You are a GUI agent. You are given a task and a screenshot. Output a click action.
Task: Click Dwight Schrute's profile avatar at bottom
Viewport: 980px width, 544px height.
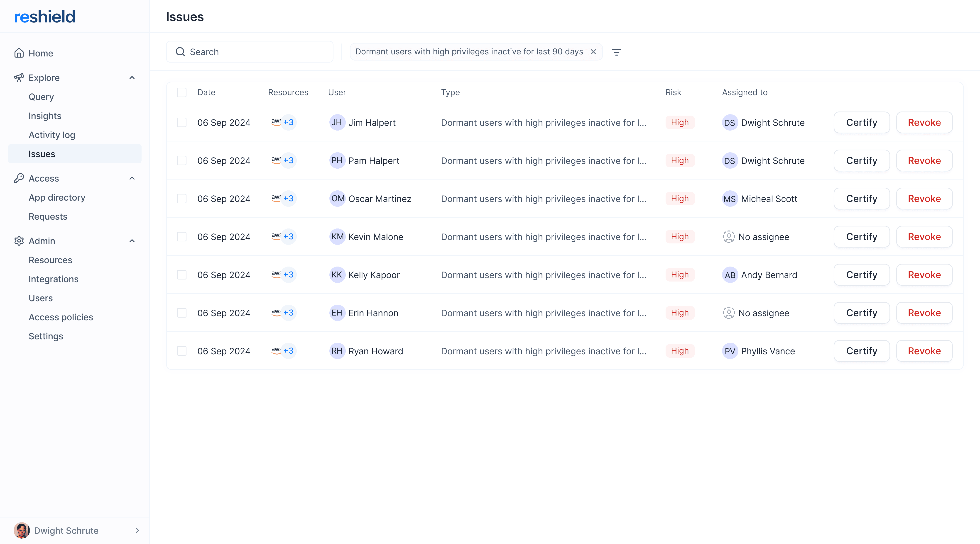pos(22,530)
